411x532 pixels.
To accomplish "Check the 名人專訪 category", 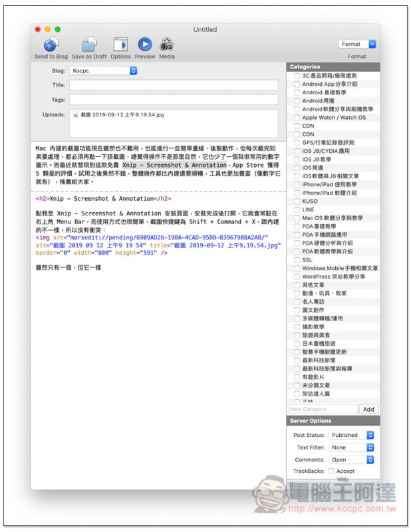I will 297,302.
